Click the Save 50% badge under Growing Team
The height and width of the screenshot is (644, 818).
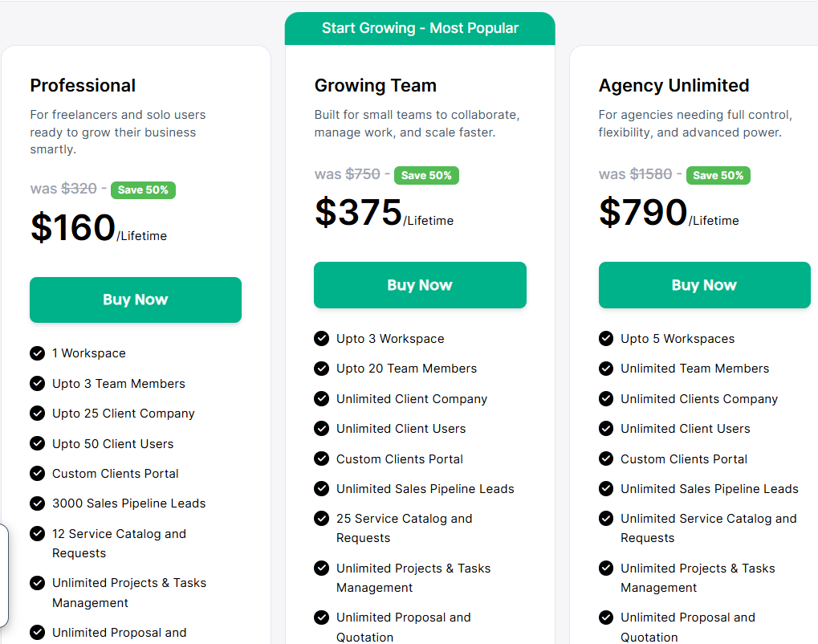[x=426, y=175]
